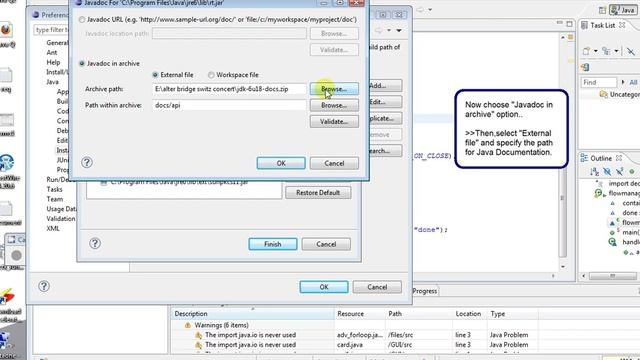Open the Preferences toolbar view-menu dropdown arrow
Viewport: 640px width, 360px height.
399,30
